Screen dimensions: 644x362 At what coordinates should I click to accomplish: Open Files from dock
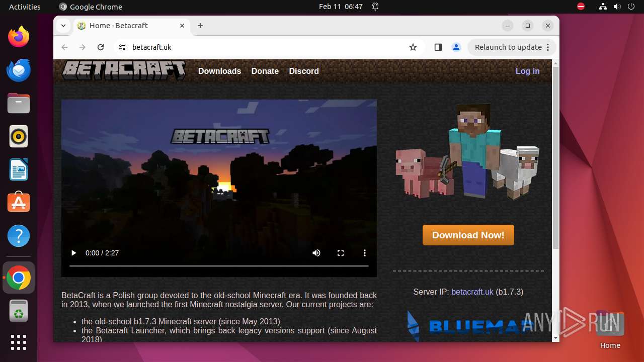click(19, 103)
